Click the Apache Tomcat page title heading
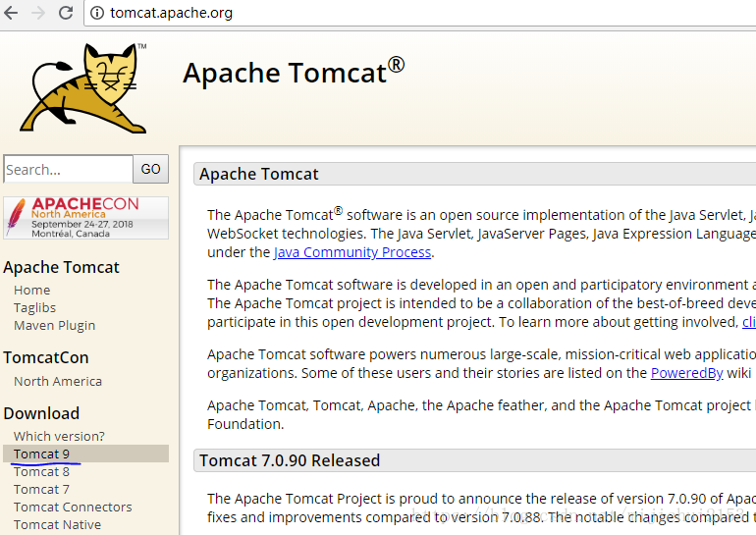The width and height of the screenshot is (756, 535). click(x=294, y=73)
